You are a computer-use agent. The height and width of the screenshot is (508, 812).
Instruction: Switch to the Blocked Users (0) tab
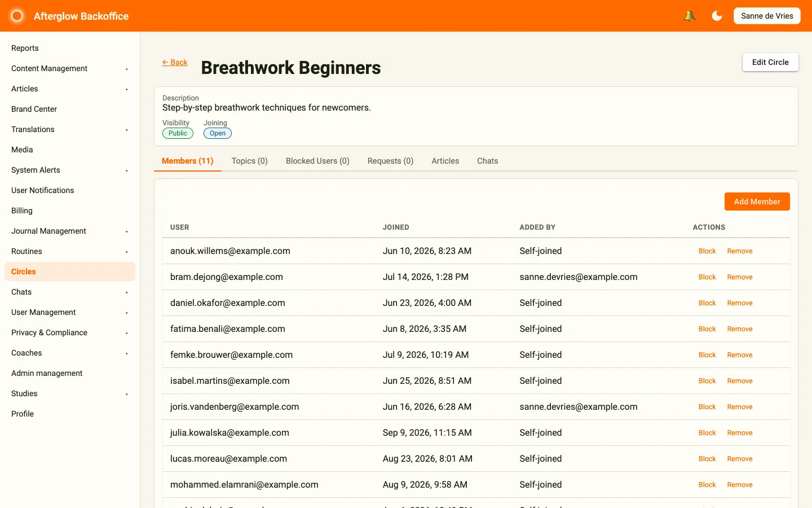[317, 161]
